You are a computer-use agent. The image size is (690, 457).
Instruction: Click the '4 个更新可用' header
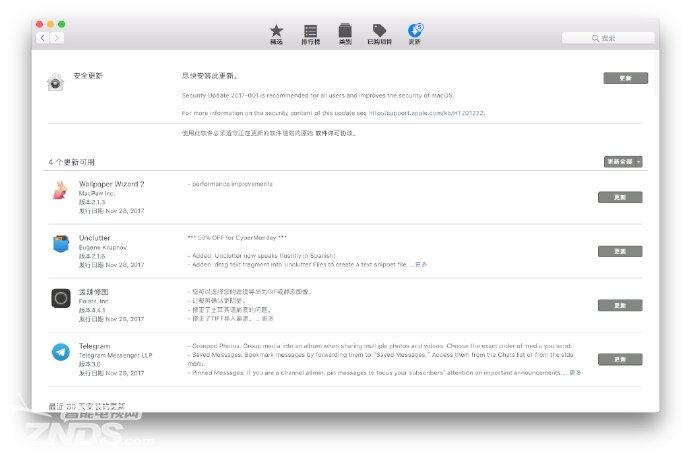coord(71,162)
